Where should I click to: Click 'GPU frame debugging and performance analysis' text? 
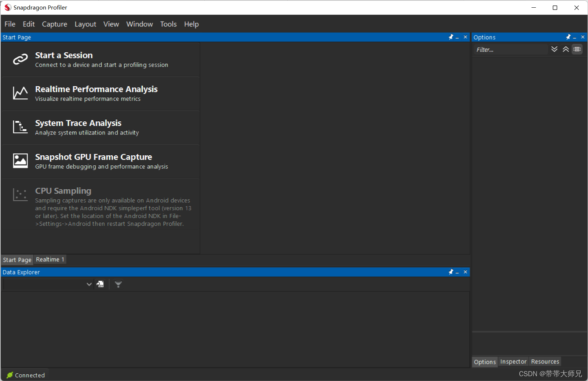point(102,167)
